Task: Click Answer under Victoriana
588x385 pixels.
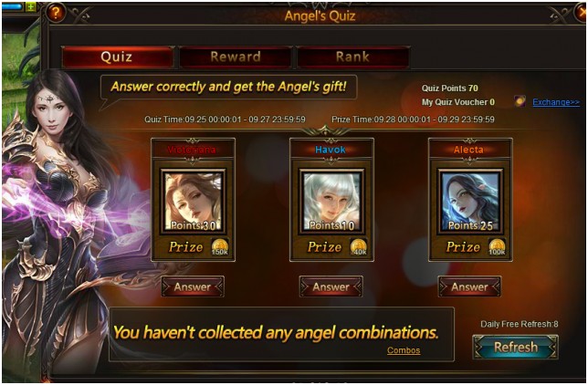Action: coord(193,286)
